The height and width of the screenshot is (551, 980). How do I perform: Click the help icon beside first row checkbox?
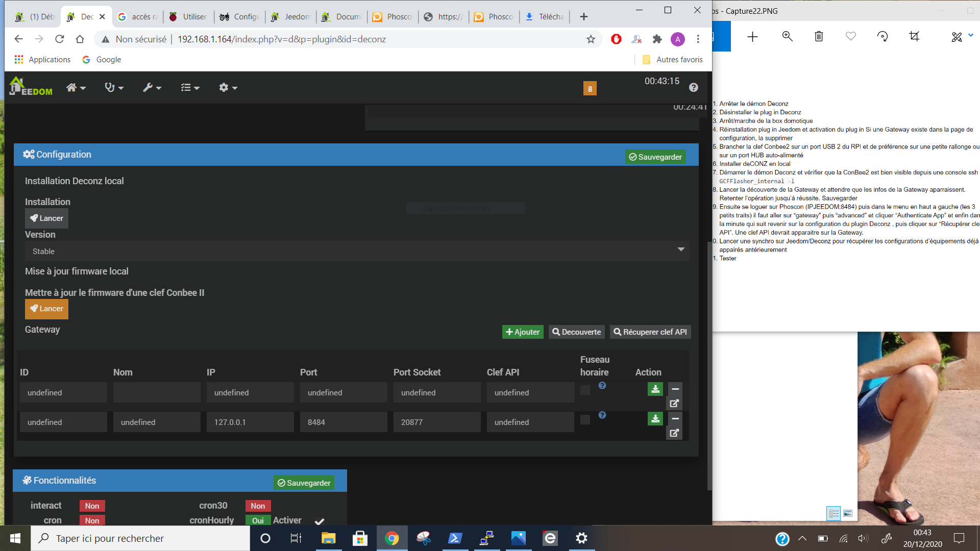602,386
